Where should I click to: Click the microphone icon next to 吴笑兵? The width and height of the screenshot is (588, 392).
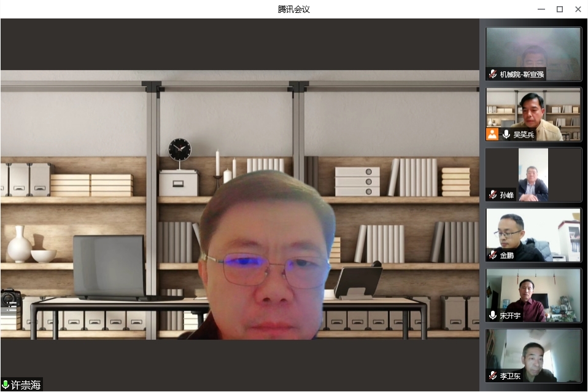tap(506, 134)
